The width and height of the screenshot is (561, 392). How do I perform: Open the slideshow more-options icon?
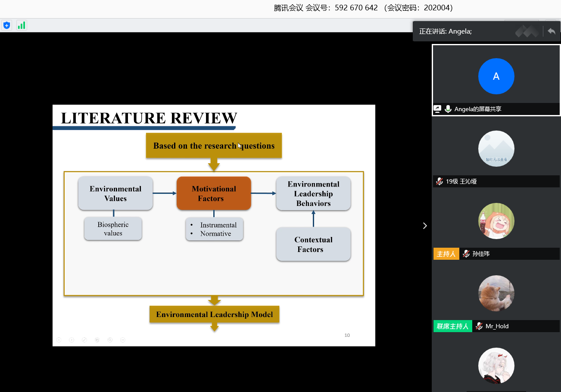pyautogui.click(x=123, y=340)
